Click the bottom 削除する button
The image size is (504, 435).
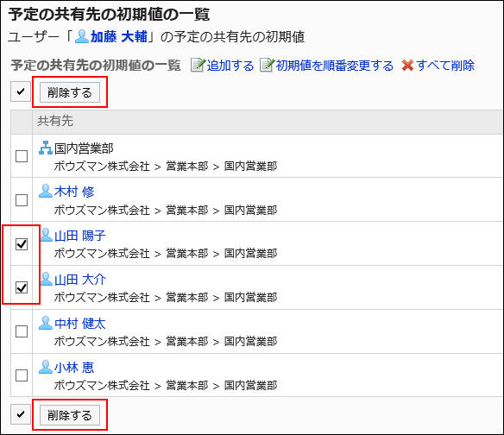pyautogui.click(x=70, y=415)
